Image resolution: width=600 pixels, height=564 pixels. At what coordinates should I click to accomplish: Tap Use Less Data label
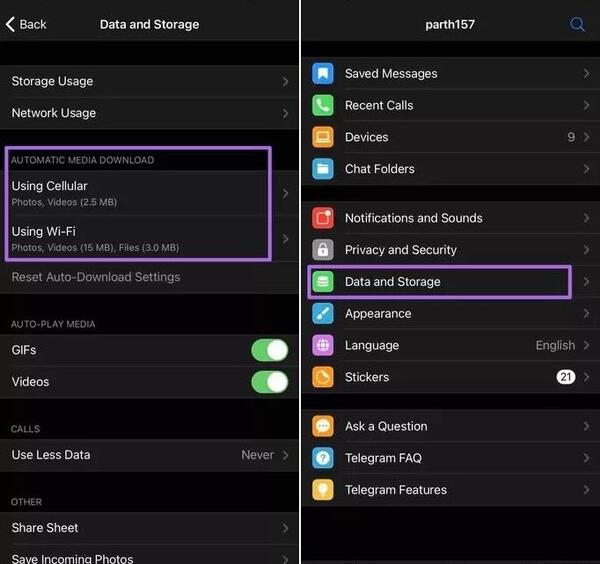point(51,455)
